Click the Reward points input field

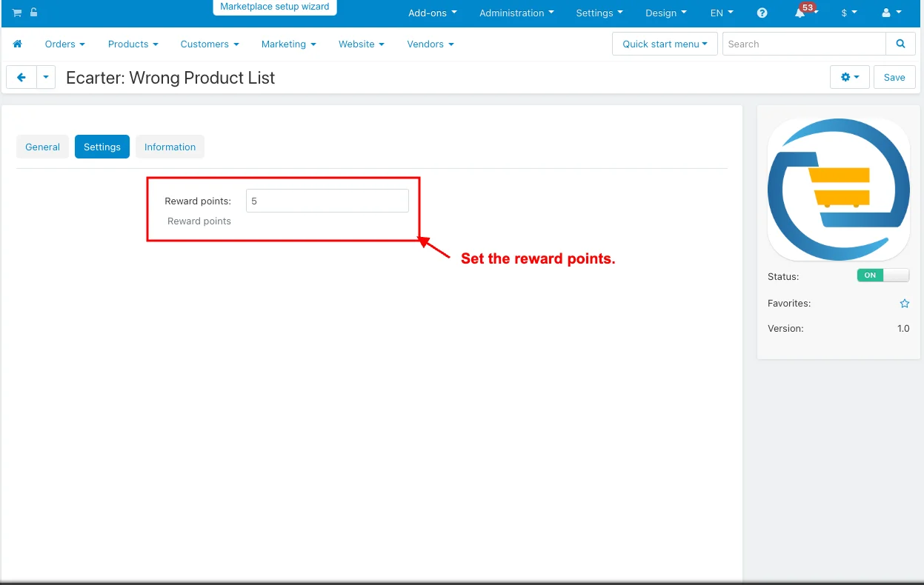327,201
